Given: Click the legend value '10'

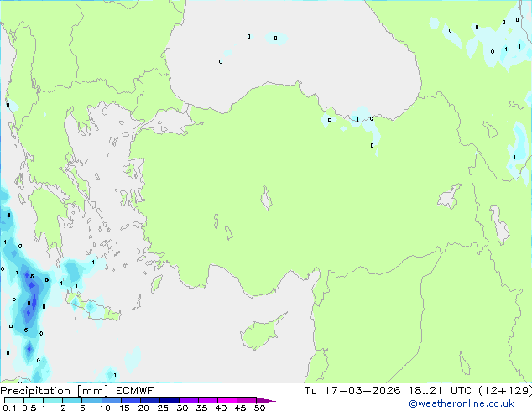Looking at the screenshot, I should pyautogui.click(x=105, y=408).
